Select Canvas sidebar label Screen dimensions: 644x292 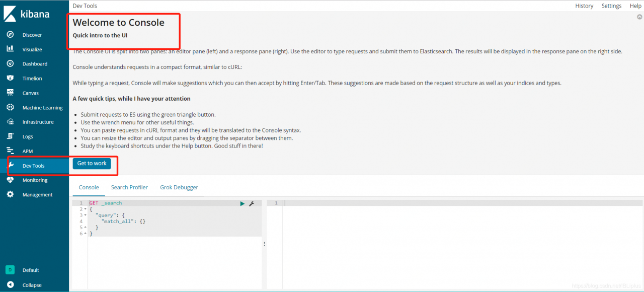(31, 93)
